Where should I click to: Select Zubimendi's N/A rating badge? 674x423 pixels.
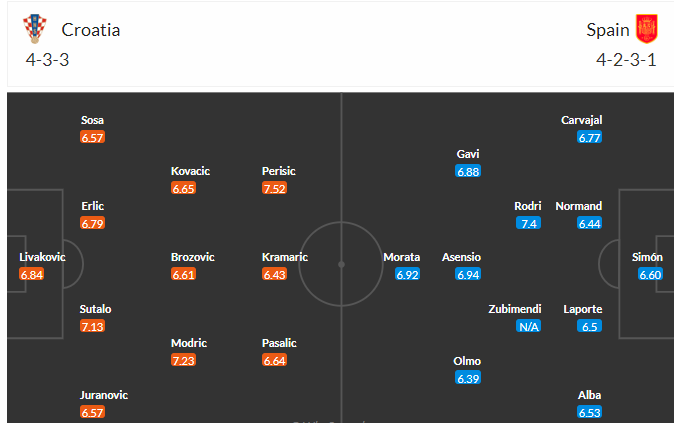point(528,326)
